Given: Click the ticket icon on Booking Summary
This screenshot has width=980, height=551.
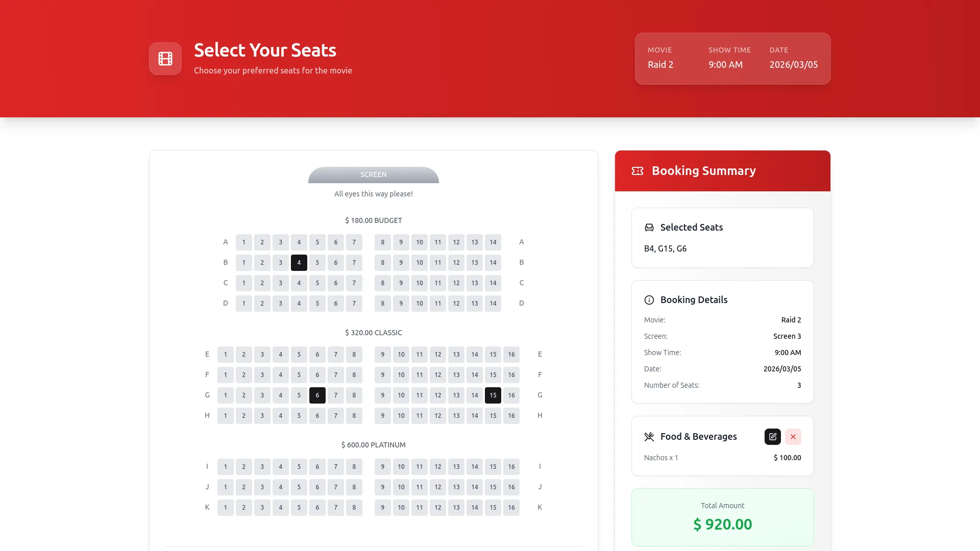Looking at the screenshot, I should [x=638, y=170].
